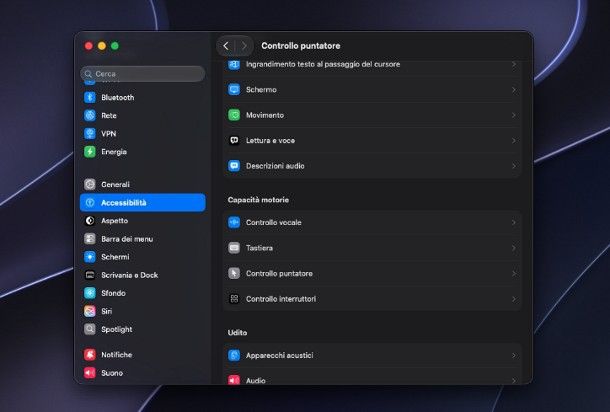Click the Barra dei menu icon
Image resolution: width=610 pixels, height=412 pixels.
(90, 239)
